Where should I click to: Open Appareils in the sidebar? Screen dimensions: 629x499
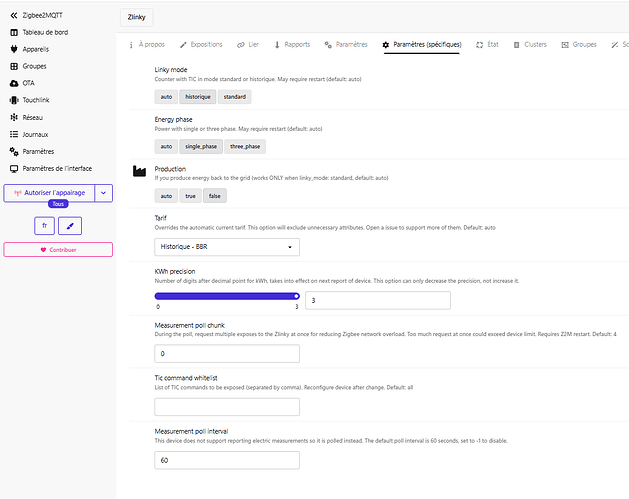coord(36,49)
